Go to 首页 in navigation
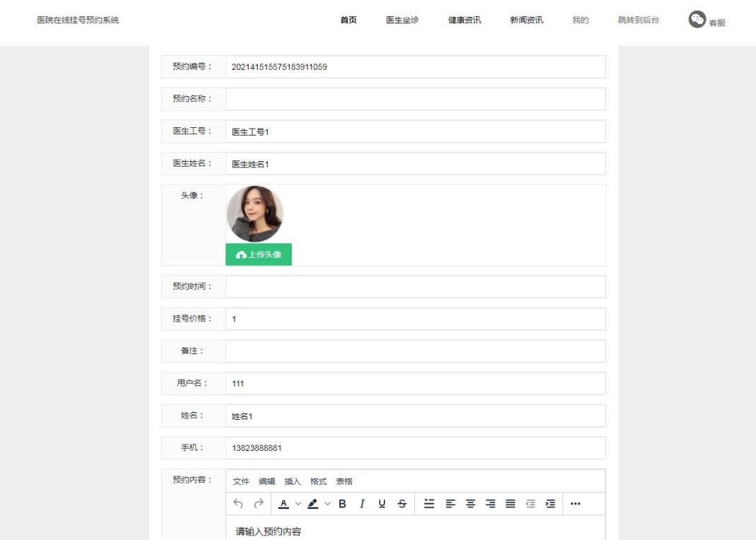 coord(348,20)
